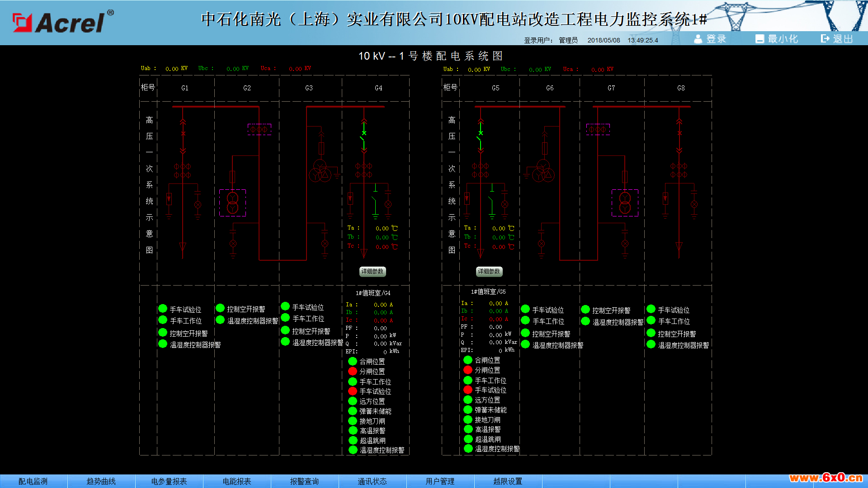Screen dimensions: 868x488
Task: Go to 电能报表 tab
Action: point(237,481)
